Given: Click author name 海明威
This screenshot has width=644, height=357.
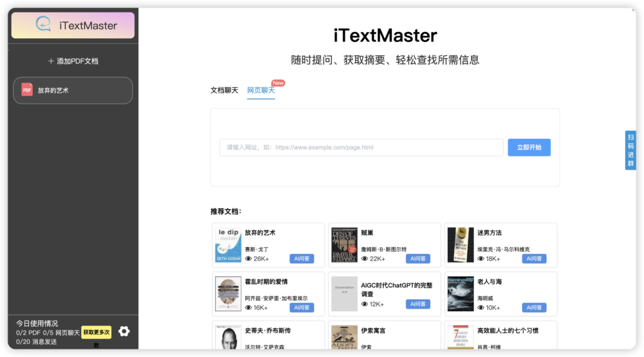Looking at the screenshot, I should pos(485,299).
